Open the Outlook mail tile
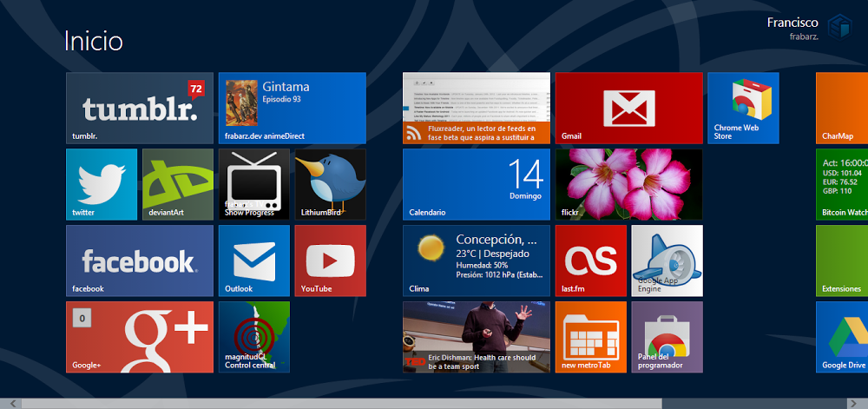The width and height of the screenshot is (868, 409). pos(254,261)
